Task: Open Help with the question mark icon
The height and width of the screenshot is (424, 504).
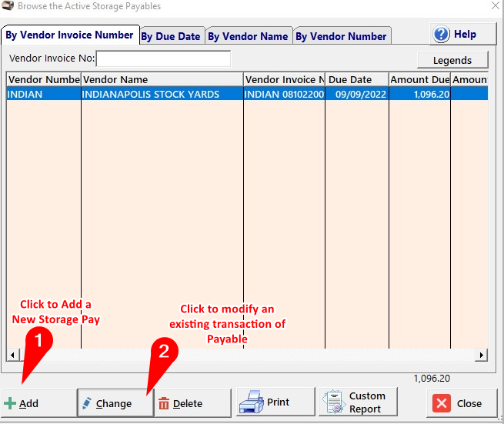Action: [457, 35]
